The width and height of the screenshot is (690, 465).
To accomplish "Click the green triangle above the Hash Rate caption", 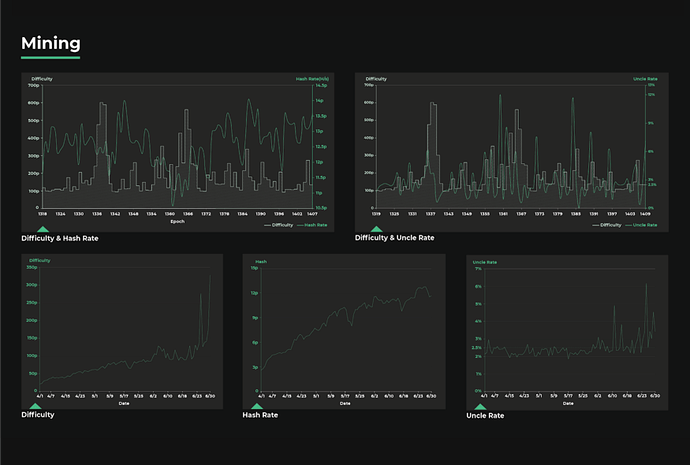I will tap(257, 406).
